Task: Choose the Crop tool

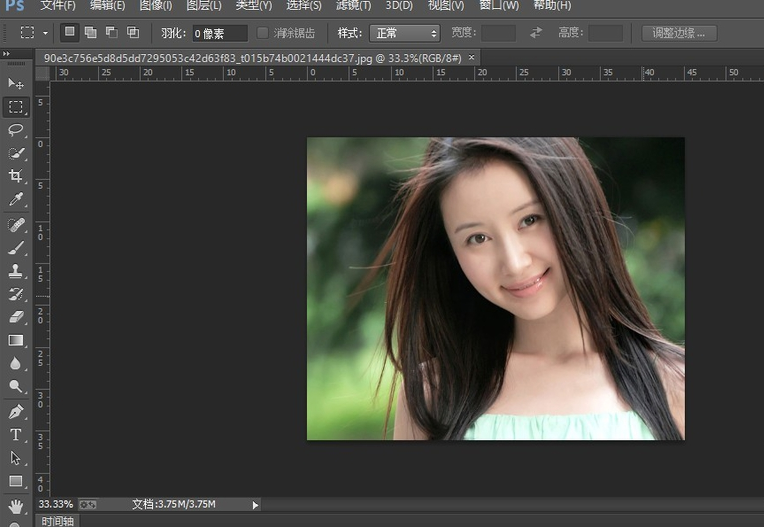Action: pos(16,176)
